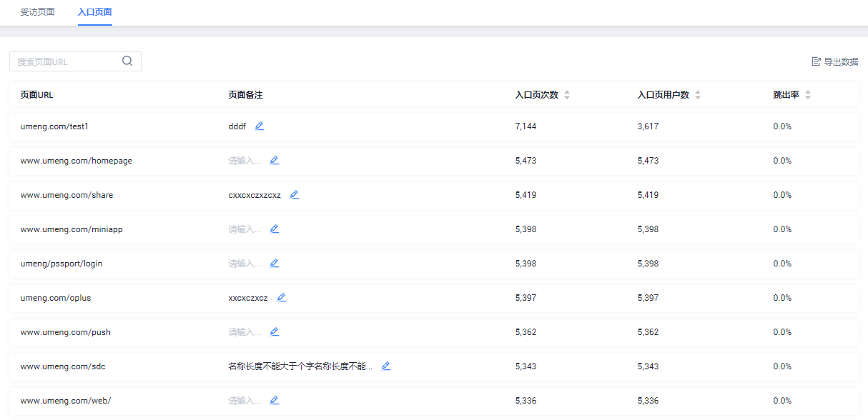The image size is (868, 420).
Task: Sort by 入口页次数 column arrows
Action: (567, 95)
